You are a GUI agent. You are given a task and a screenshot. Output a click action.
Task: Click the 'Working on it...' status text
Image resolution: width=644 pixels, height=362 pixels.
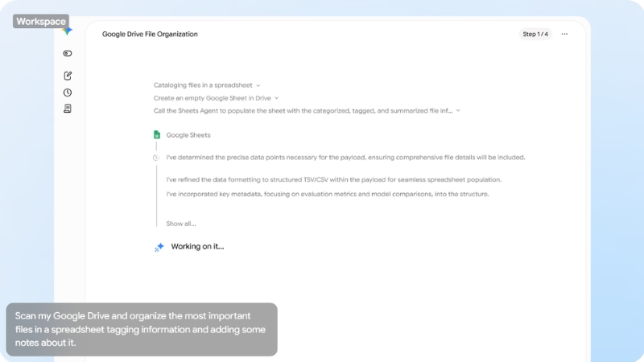pyautogui.click(x=197, y=247)
